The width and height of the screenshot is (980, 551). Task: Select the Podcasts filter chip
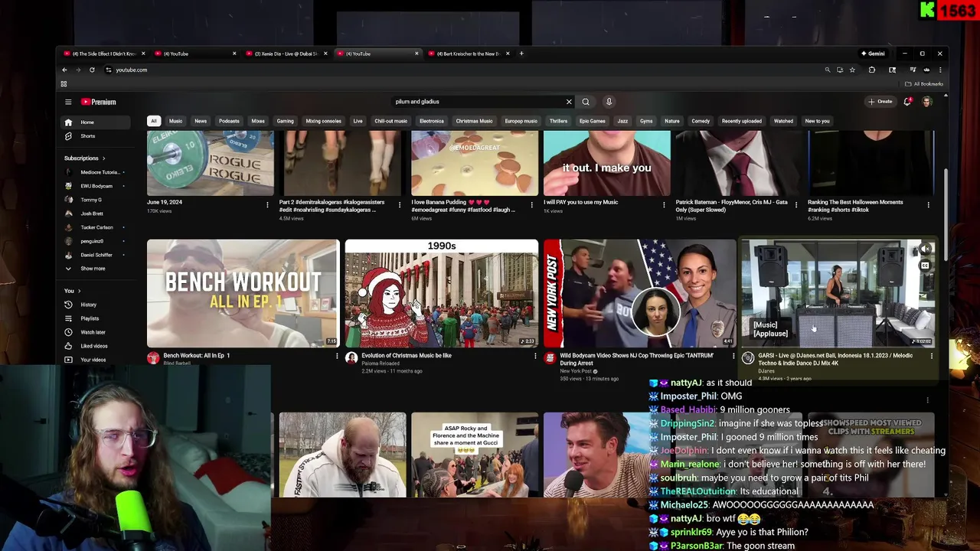click(229, 121)
